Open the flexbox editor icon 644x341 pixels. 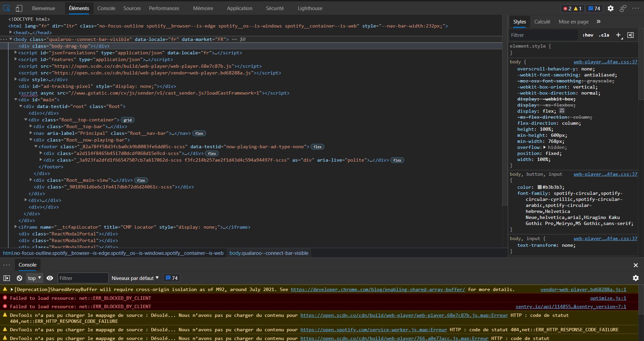click(562, 111)
